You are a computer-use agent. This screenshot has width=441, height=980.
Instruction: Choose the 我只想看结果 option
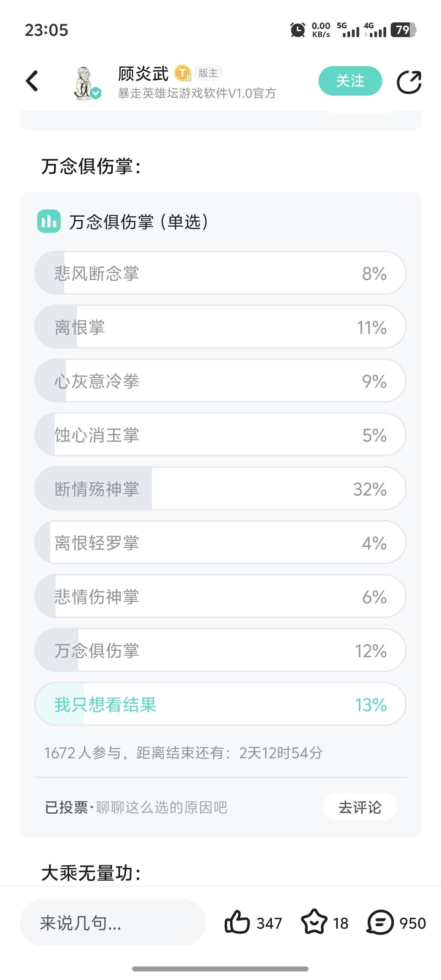(x=220, y=704)
